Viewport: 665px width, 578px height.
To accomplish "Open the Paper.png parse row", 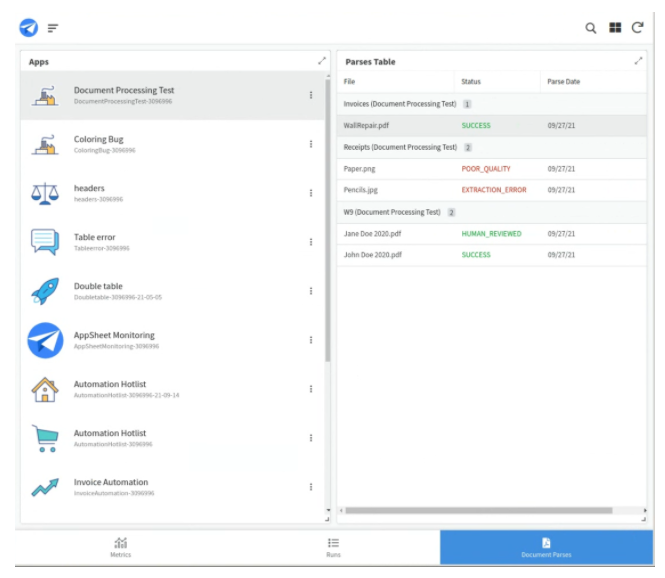I will 492,169.
